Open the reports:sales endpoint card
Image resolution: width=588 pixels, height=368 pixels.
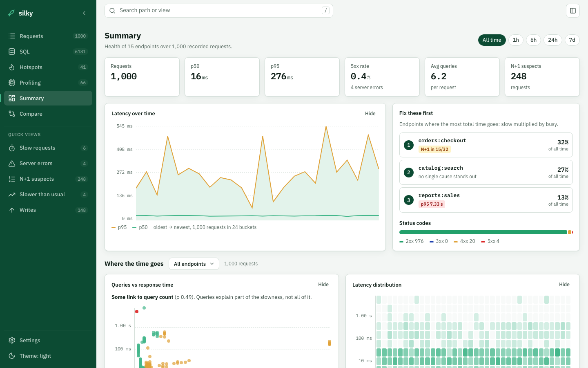[486, 200]
